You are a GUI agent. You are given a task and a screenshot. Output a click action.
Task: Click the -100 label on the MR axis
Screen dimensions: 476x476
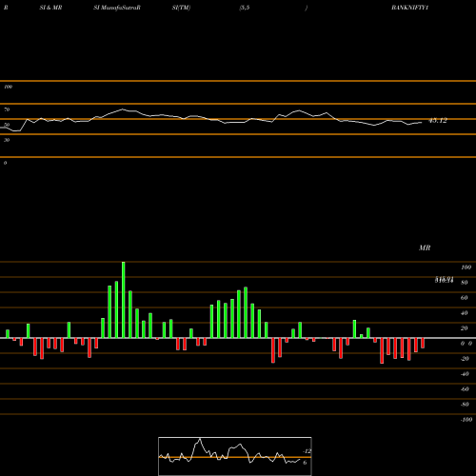[466, 420]
